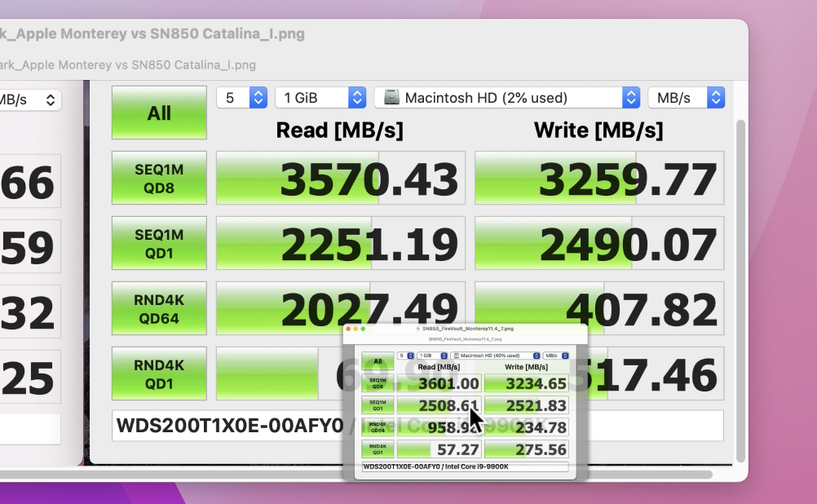
Task: Click SEQ1M QD1 button in the large window
Action: [x=159, y=243]
